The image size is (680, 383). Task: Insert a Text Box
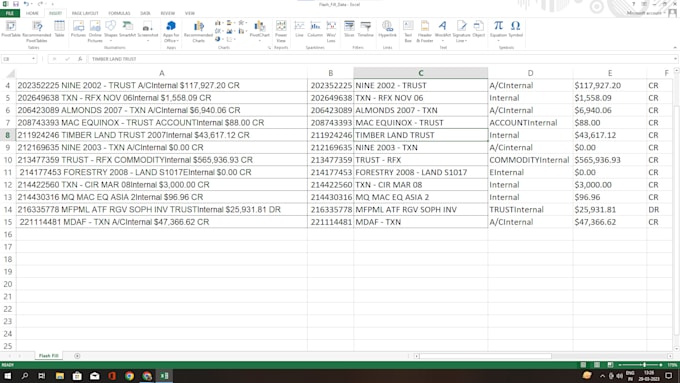point(408,31)
